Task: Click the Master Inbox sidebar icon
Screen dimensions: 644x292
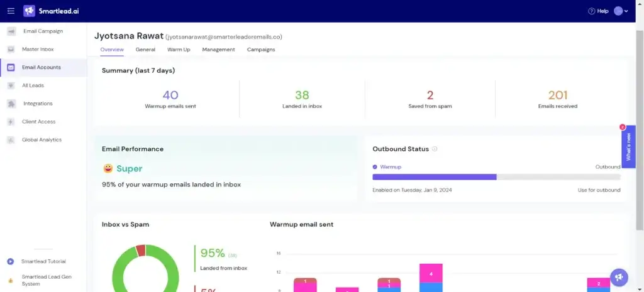Action: coord(11,49)
